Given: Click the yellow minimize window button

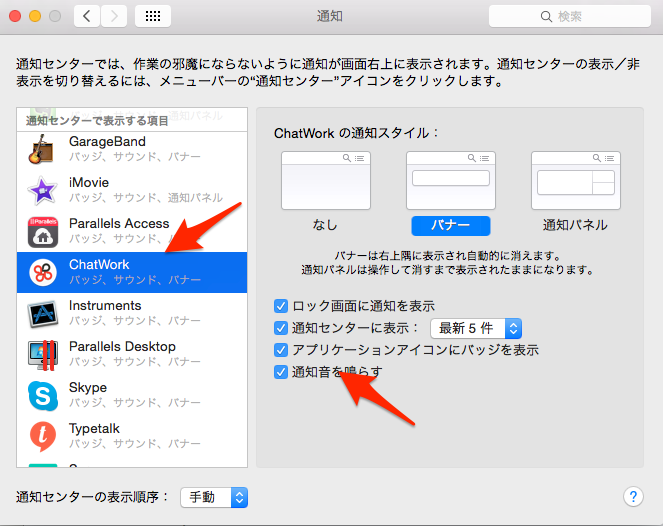Looking at the screenshot, I should pyautogui.click(x=35, y=16).
